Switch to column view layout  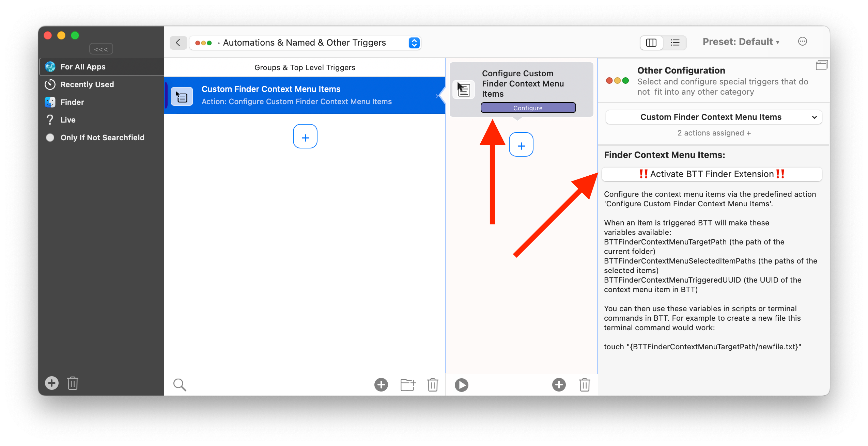point(651,43)
